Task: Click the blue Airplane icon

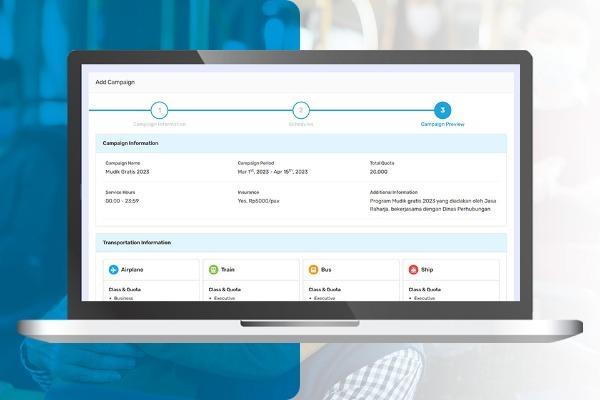Action: 113,270
